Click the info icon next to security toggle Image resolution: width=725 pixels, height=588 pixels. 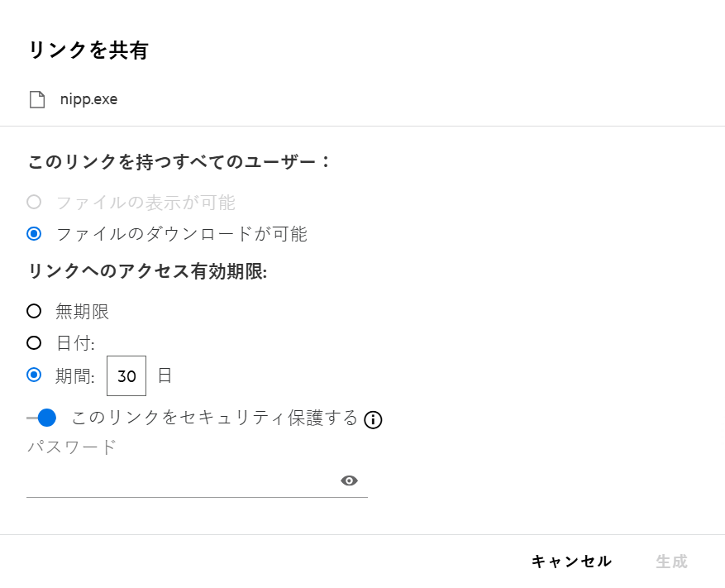374,419
